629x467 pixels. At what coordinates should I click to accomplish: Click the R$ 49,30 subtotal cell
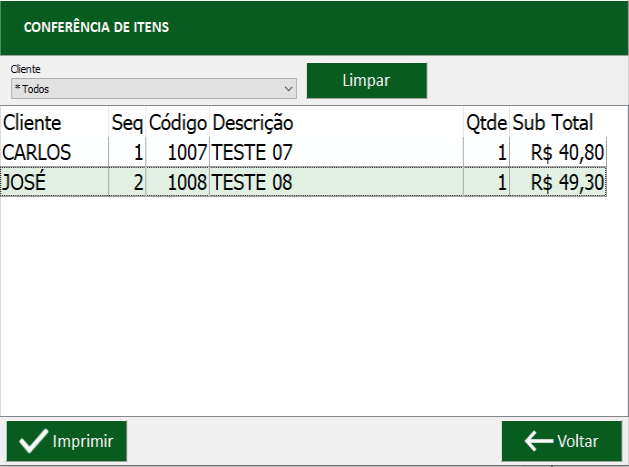(558, 182)
